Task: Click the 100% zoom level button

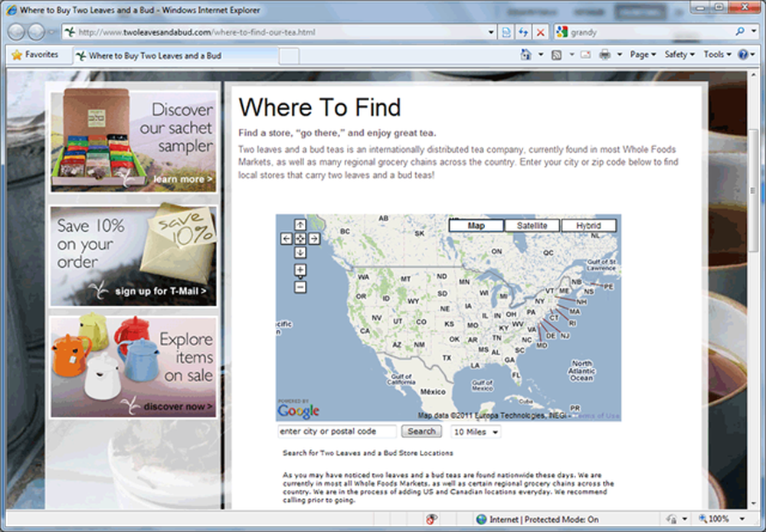Action: (714, 519)
